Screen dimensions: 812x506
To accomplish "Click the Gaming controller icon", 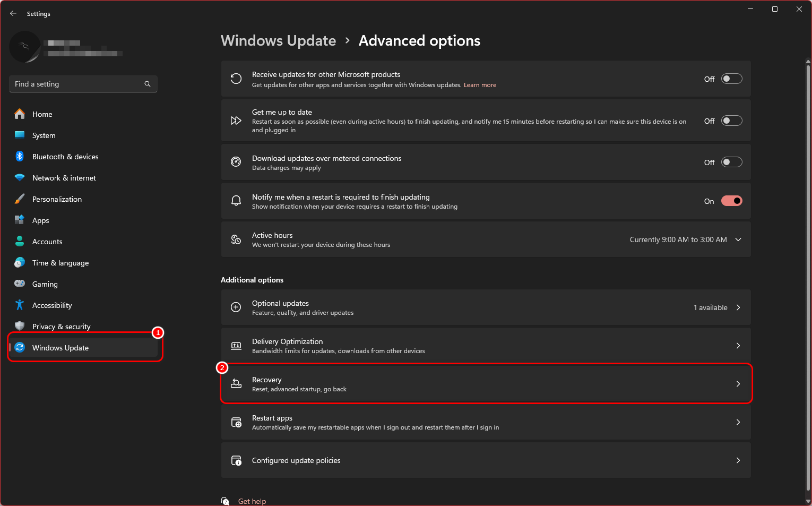I will 20,284.
